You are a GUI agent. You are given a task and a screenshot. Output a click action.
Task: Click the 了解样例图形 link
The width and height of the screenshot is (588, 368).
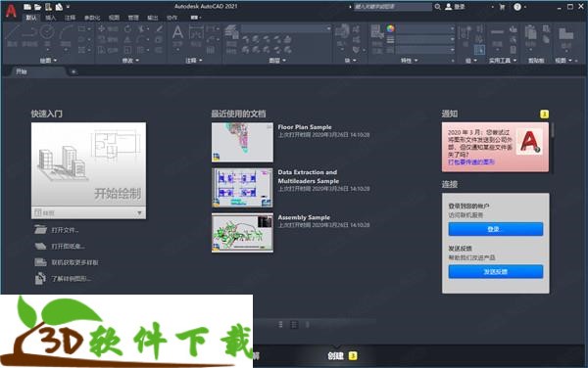pyautogui.click(x=71, y=279)
